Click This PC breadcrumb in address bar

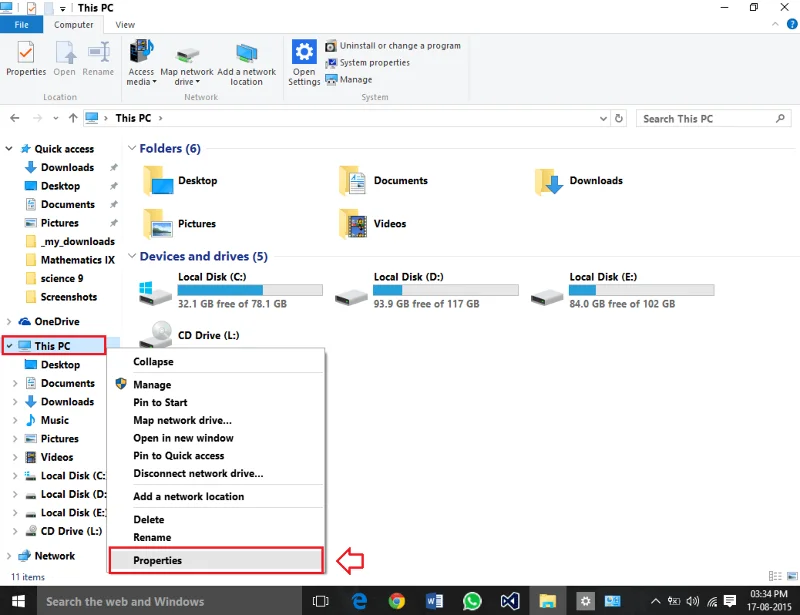pyautogui.click(x=133, y=118)
